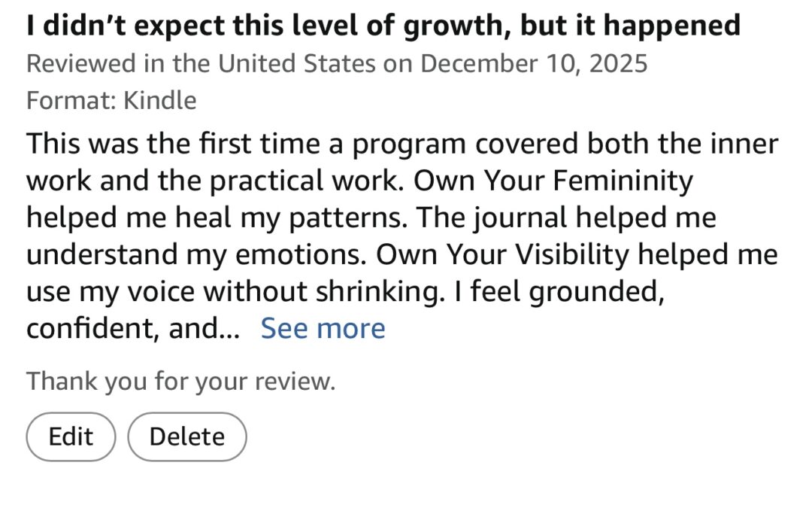
Task: Click the ellipsis before See more
Action: pyautogui.click(x=229, y=329)
